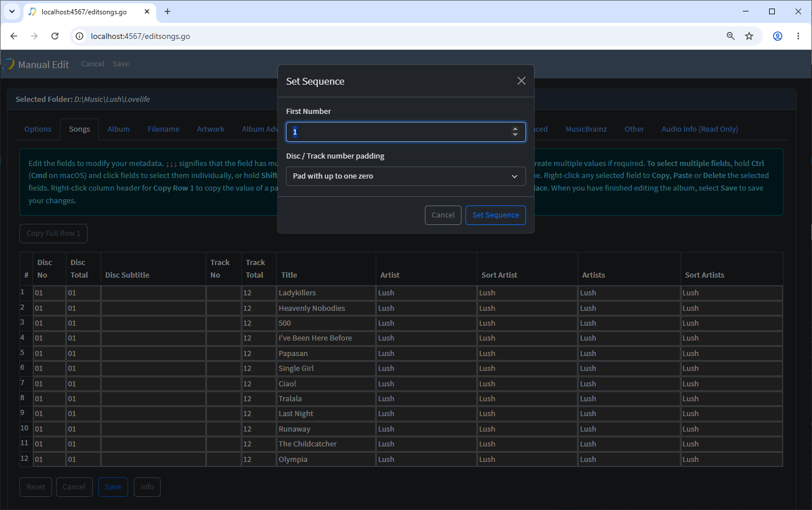
Task: Select the Heavenly Nobodies title cell
Action: pyautogui.click(x=326, y=308)
